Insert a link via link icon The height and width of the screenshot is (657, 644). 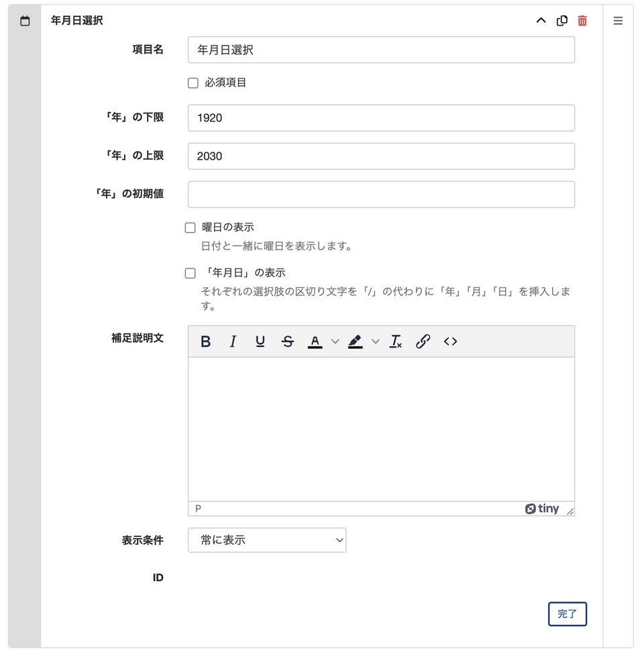[423, 342]
